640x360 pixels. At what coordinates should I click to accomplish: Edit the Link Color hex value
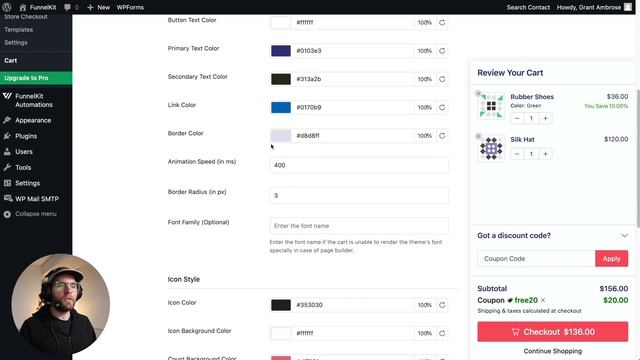(353, 107)
